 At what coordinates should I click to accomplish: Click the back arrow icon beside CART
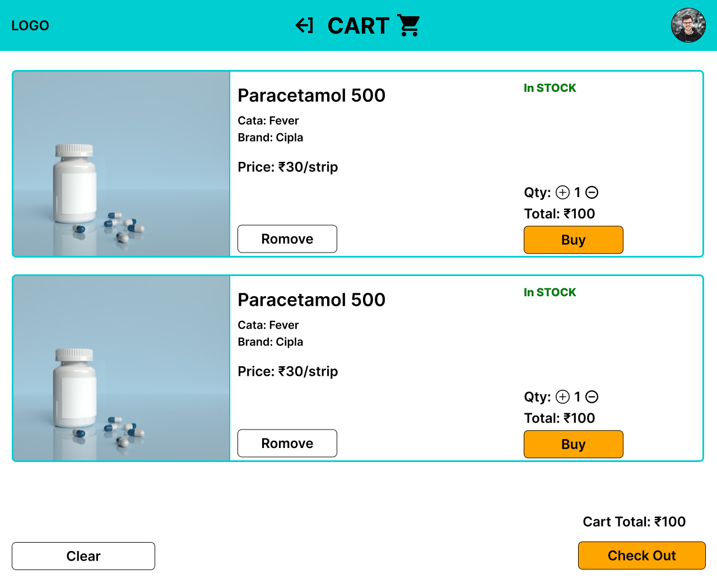(x=304, y=26)
